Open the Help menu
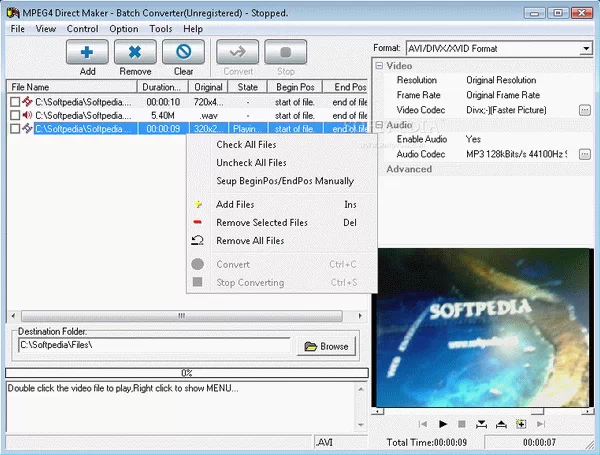Image resolution: width=600 pixels, height=455 pixels. point(193,29)
